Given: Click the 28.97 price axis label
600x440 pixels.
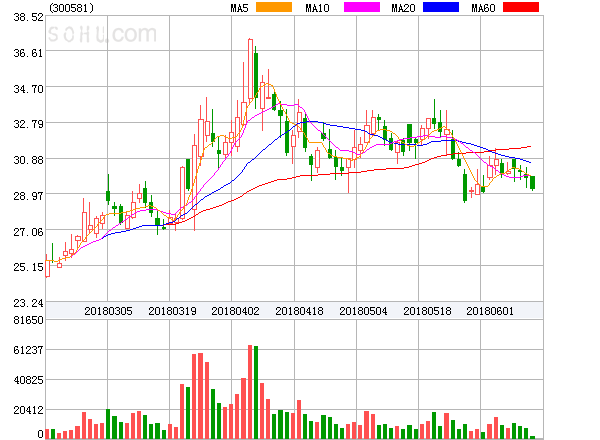Looking at the screenshot, I should tap(28, 196).
